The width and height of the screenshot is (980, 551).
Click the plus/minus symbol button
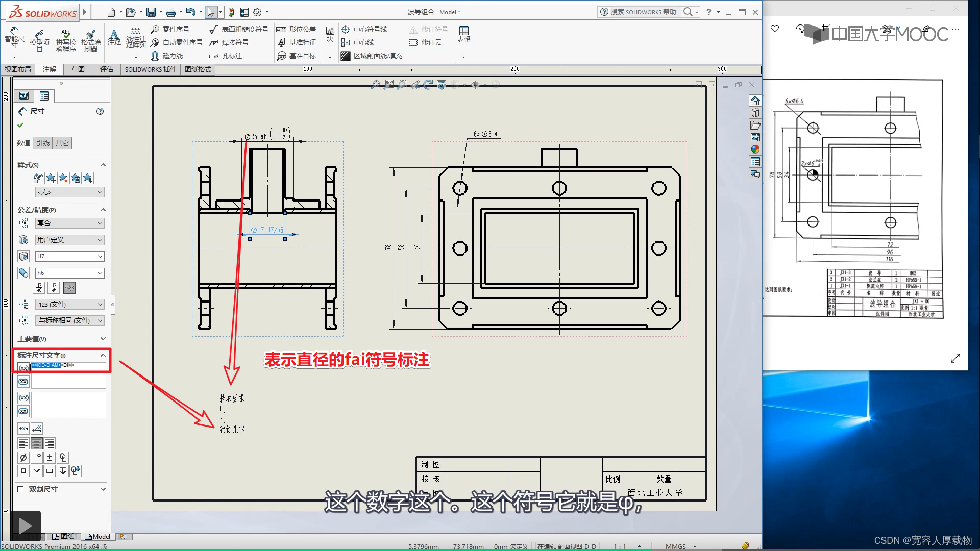pyautogui.click(x=50, y=458)
